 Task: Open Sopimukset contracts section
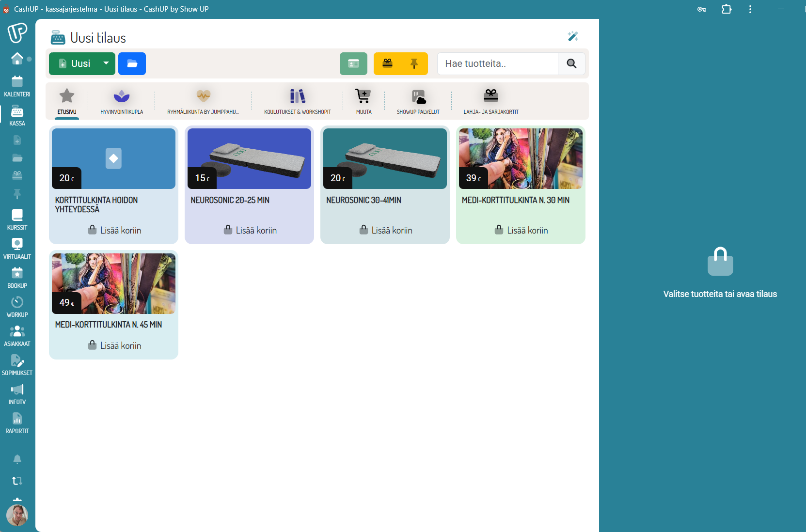tap(17, 365)
